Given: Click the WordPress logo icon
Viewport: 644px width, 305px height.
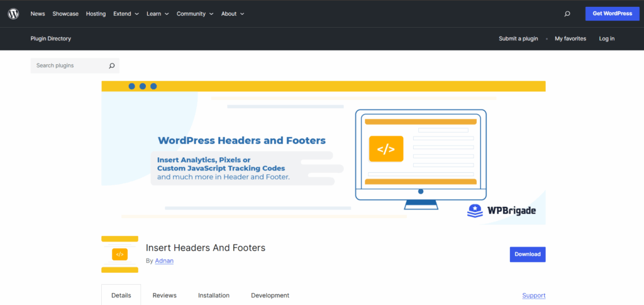Looking at the screenshot, I should click(14, 14).
